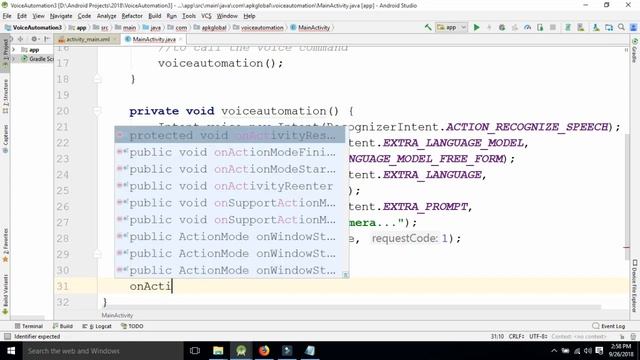Open the Terminal tool window
This screenshot has width=640, height=360.
tap(29, 326)
